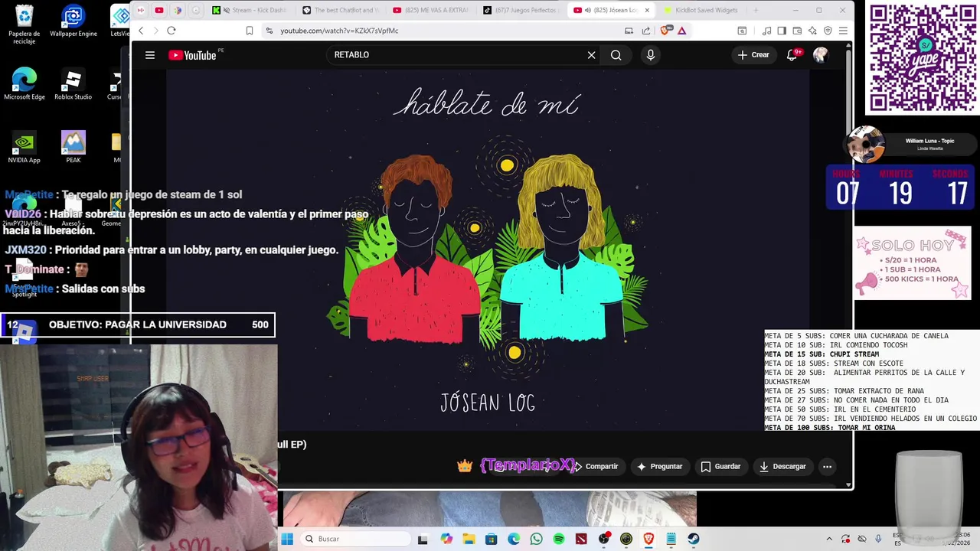Viewport: 980px width, 551px height.
Task: Open the browser main menu
Action: (843, 31)
